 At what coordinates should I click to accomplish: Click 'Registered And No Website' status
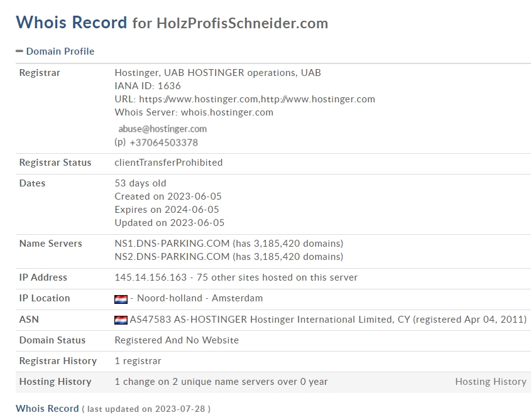pyautogui.click(x=177, y=340)
